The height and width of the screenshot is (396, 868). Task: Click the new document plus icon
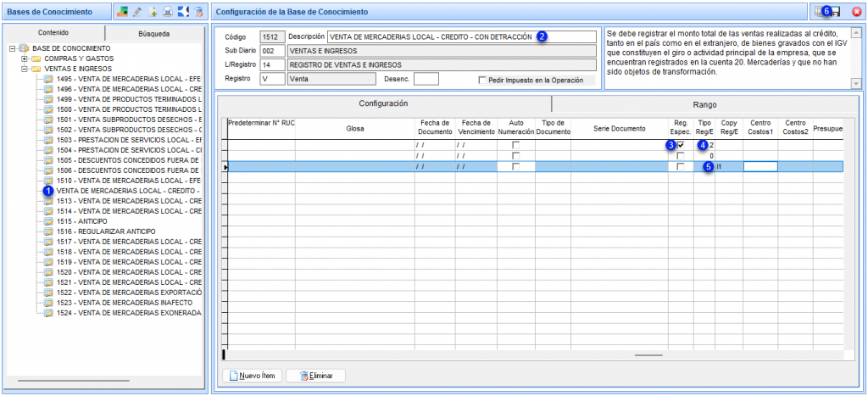pos(153,11)
